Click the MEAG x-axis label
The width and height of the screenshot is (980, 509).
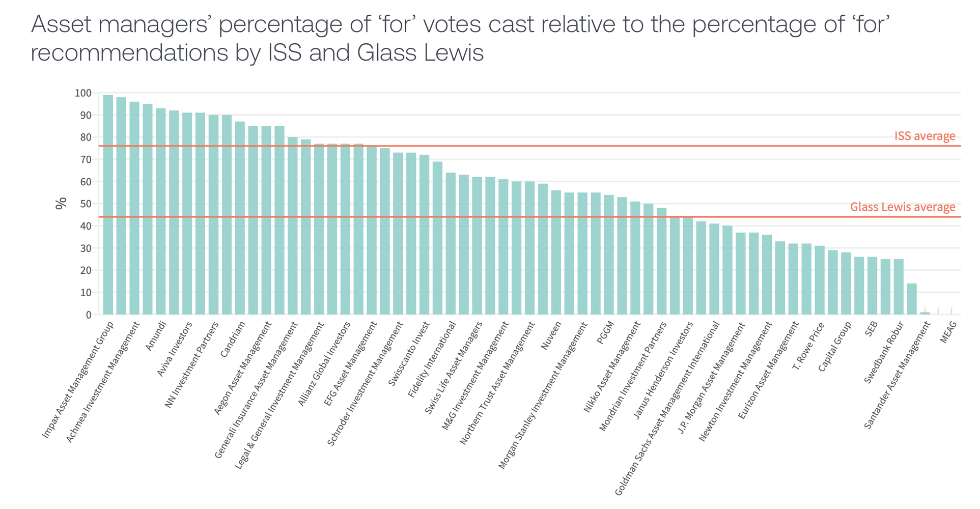pos(948,332)
